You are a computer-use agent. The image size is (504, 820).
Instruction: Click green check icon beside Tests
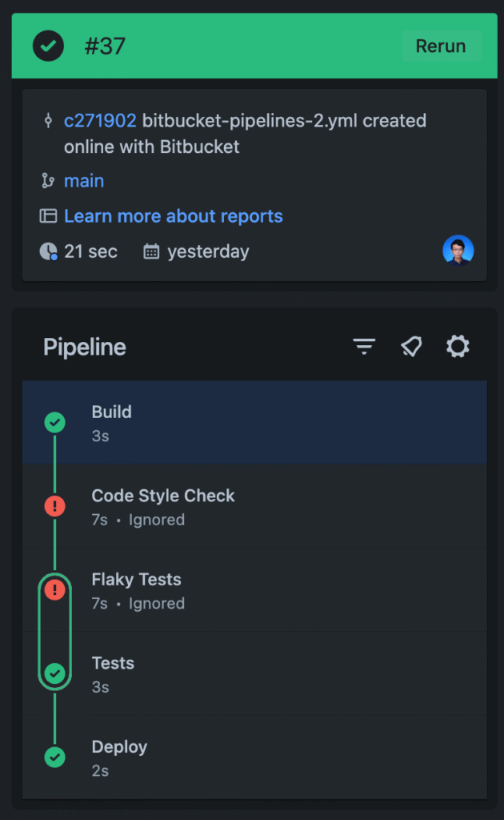click(55, 673)
